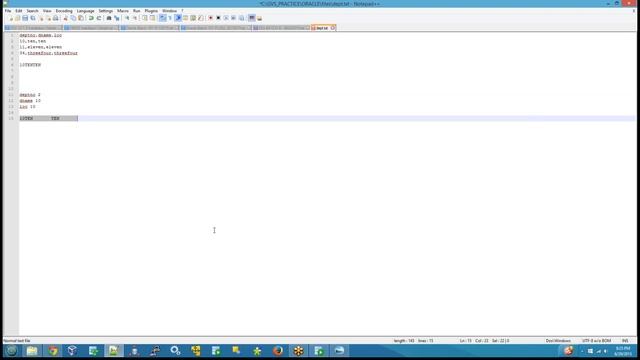The width and height of the screenshot is (640, 360).
Task: Click line '34,threefour,threefour'
Action: (x=49, y=53)
